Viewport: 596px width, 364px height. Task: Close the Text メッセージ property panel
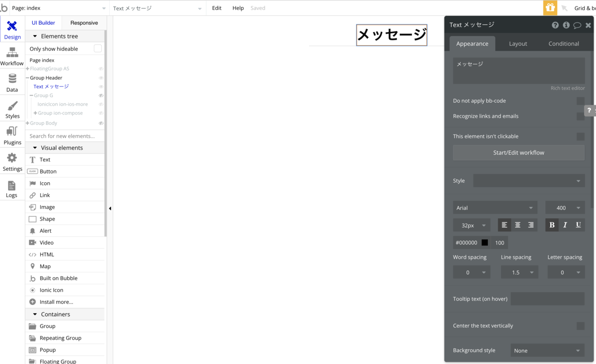tap(589, 25)
